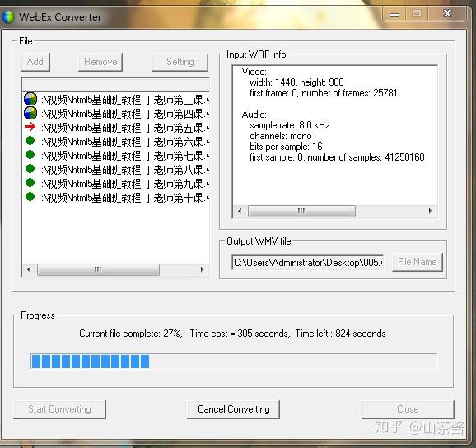Select file html5基础班教程-丁老师第九课
The width and height of the screenshot is (476, 448).
click(x=124, y=184)
